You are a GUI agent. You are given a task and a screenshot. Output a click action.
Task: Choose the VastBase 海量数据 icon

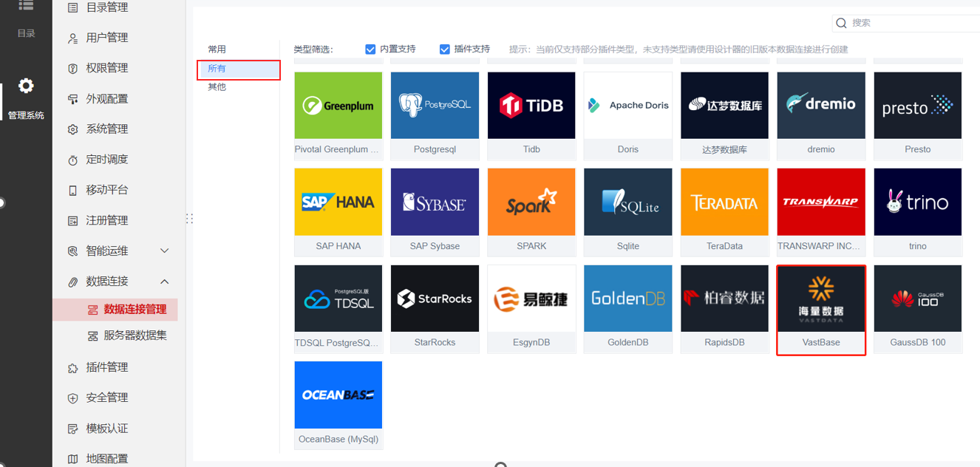(x=821, y=299)
